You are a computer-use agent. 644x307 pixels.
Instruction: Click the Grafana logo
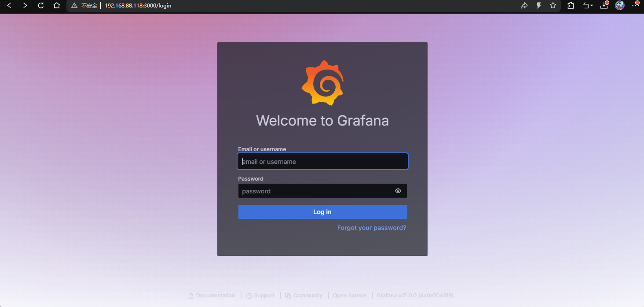click(x=322, y=83)
